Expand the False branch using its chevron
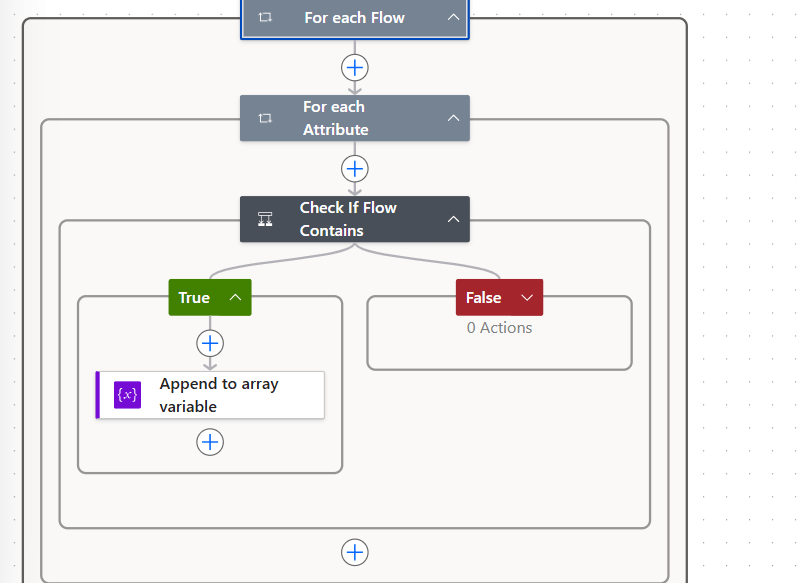 click(527, 297)
